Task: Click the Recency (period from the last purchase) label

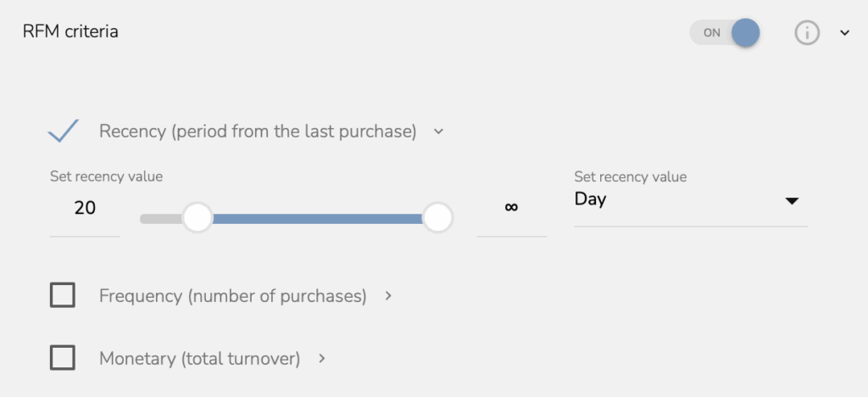Action: pos(258,131)
